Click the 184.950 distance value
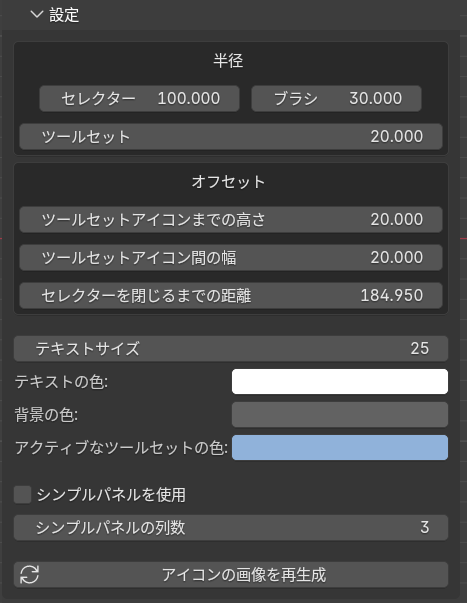Image resolution: width=467 pixels, height=603 pixels. click(x=392, y=295)
